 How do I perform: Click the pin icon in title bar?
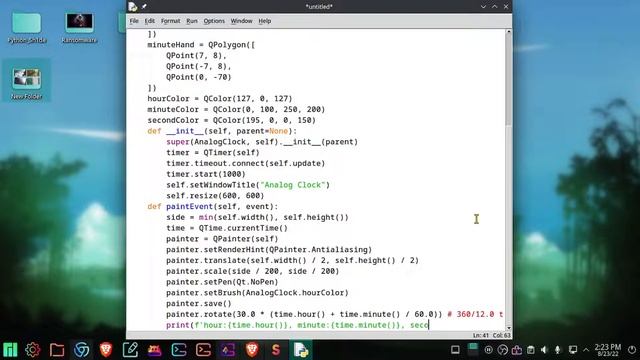point(144,7)
